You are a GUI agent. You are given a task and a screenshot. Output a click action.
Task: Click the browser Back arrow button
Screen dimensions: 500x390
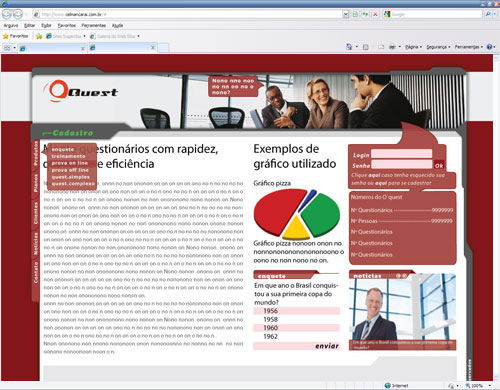(x=7, y=14)
